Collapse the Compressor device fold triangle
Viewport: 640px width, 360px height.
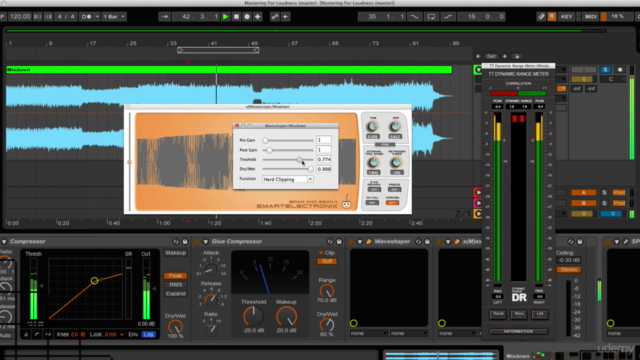4,242
